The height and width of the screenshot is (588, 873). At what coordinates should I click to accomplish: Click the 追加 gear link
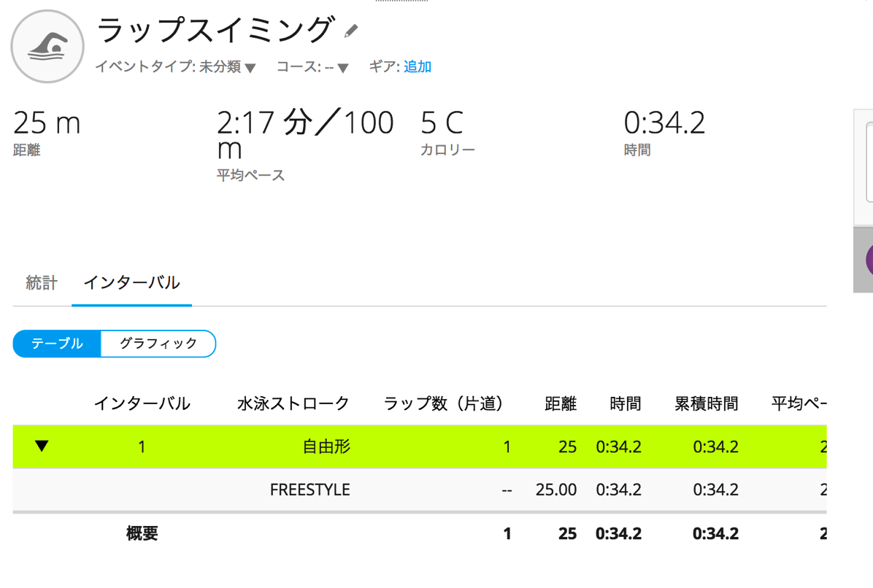[x=417, y=67]
